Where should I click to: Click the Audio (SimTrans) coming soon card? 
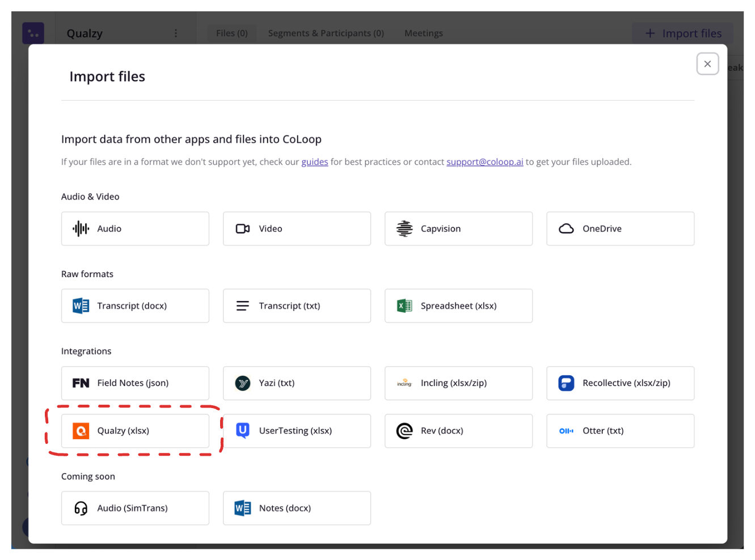coord(135,508)
